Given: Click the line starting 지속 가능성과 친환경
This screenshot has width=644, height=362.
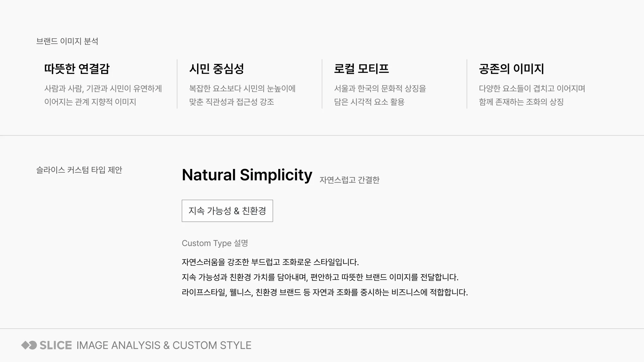Looking at the screenshot, I should click(320, 277).
